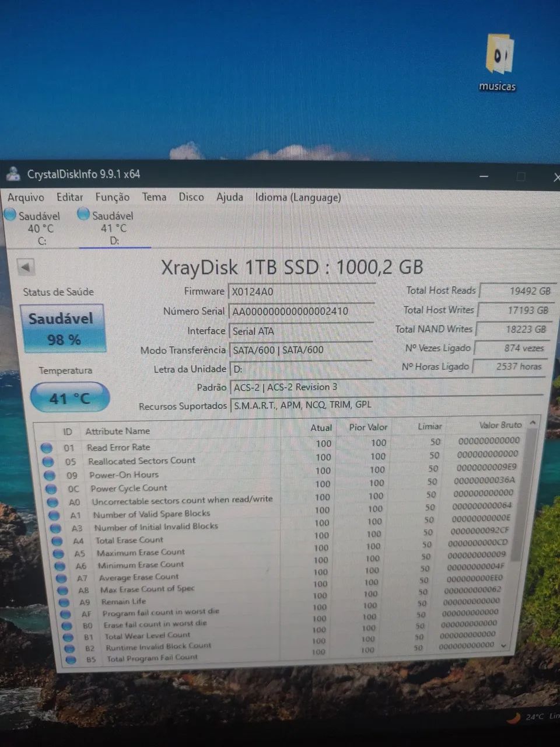Screen dimensions: 560x747
Task: Click the ID column header
Action: pos(68,432)
